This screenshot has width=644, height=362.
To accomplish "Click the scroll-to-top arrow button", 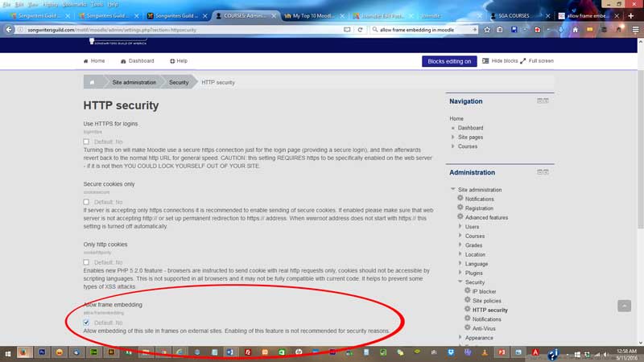I will [x=625, y=306].
